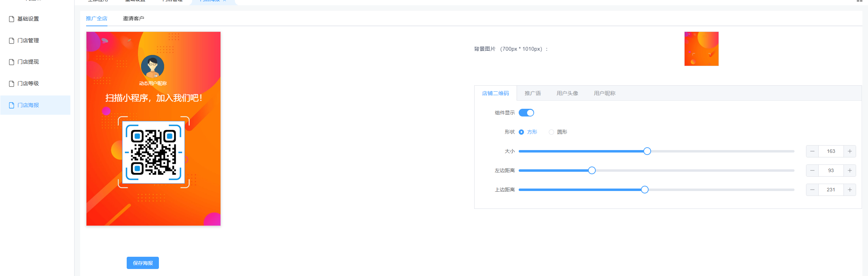868x276 pixels.
Task: Decrease 上边距离 using the minus button
Action: (812, 190)
